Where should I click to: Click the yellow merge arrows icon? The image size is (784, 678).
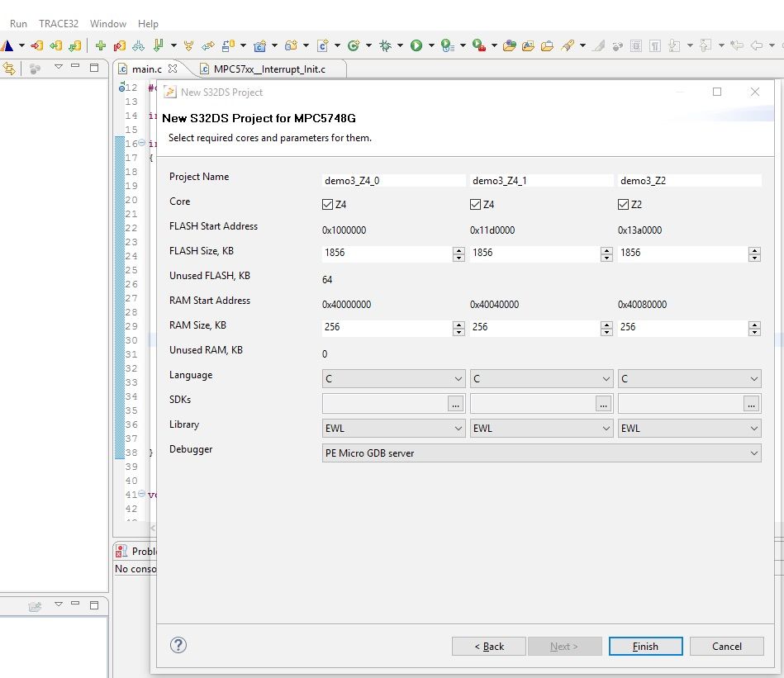point(188,46)
